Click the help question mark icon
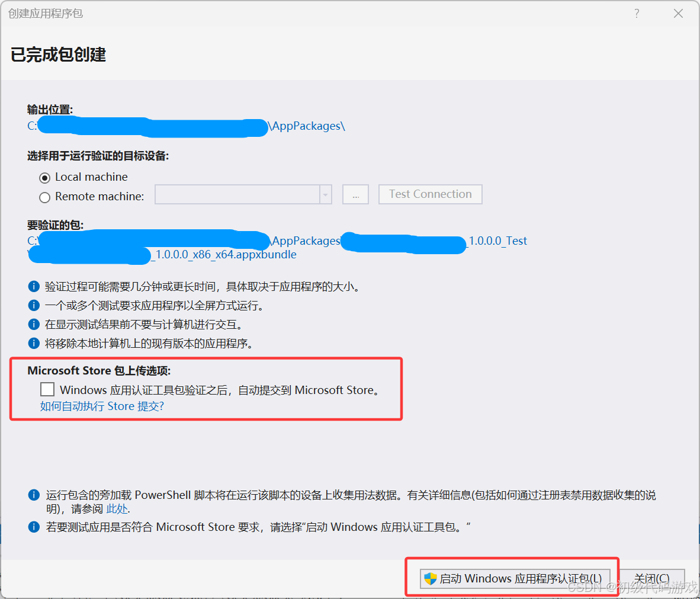 637,14
